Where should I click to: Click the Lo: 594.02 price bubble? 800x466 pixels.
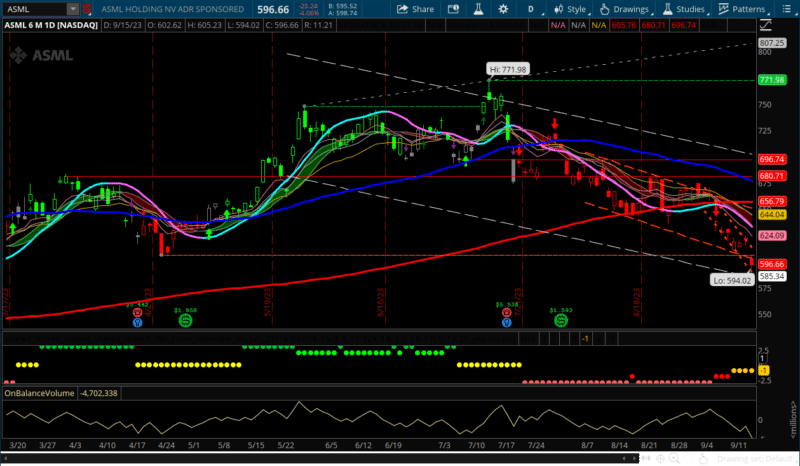[732, 280]
